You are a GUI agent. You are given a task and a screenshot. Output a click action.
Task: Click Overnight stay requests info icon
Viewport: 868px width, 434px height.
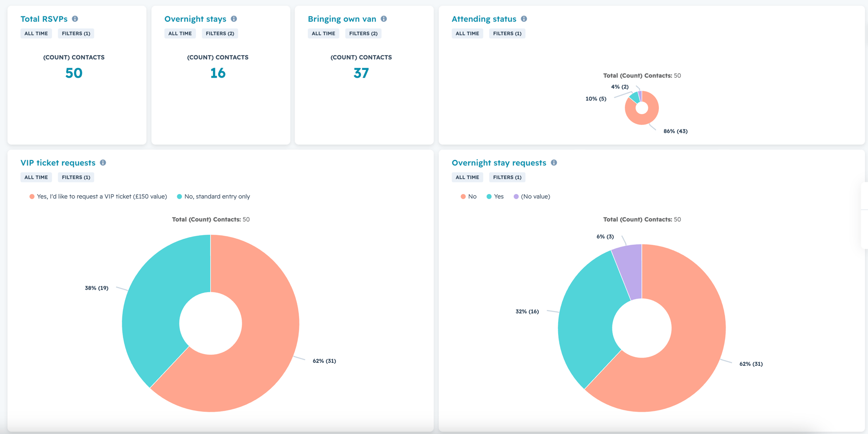point(554,162)
